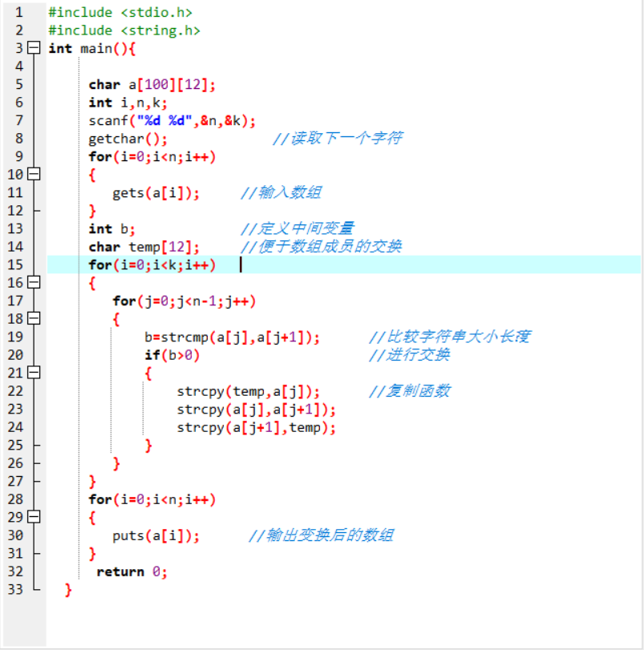644x650 pixels.
Task: Click the for(i=0;i<n;i++) on line 28
Action: pos(152,499)
